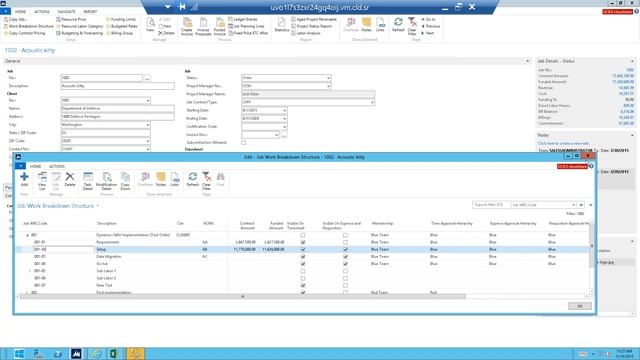Viewport: 640px width, 360px height.
Task: Click Posted Invoice in main ribbon
Action: (220, 27)
